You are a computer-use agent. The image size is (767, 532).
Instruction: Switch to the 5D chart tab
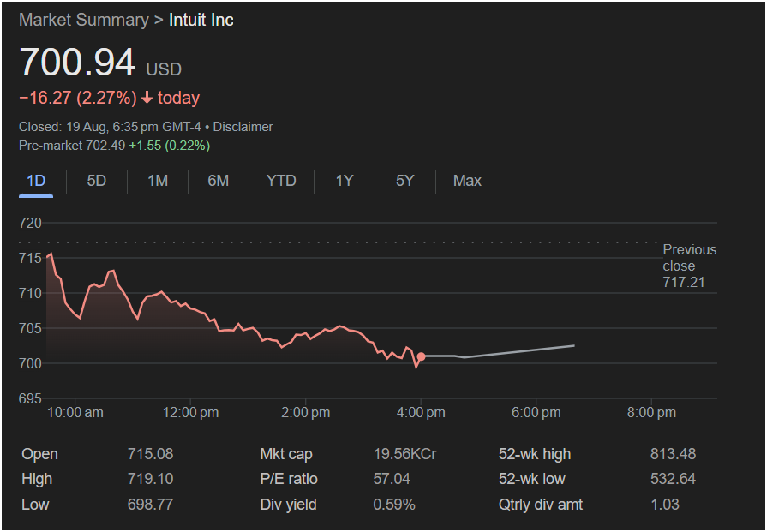click(96, 181)
